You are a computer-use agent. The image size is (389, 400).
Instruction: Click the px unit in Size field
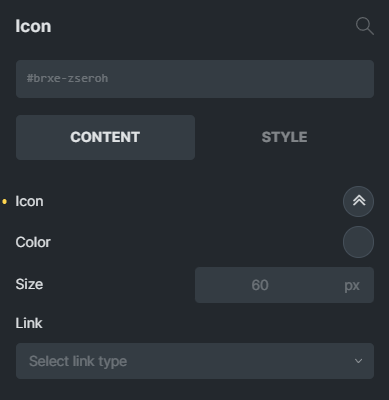point(352,285)
